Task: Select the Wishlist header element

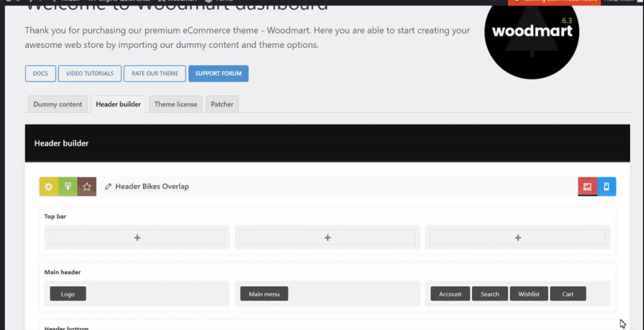Action: point(529,294)
